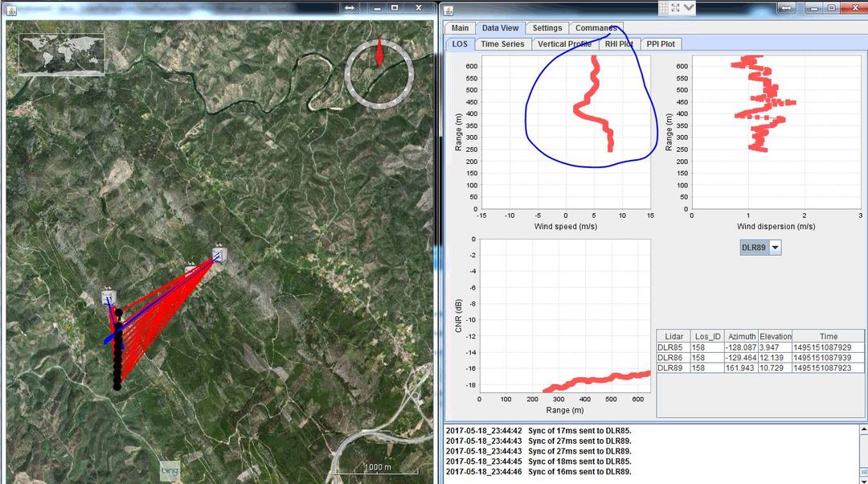Open the Commands tab
The width and height of the screenshot is (868, 484).
596,28
